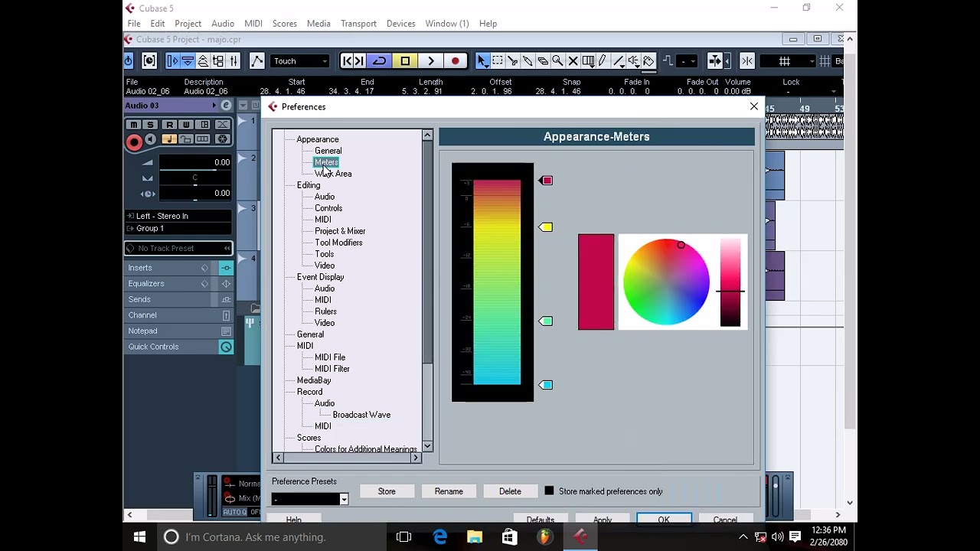
Task: Click the Rename preset button
Action: [x=449, y=491]
